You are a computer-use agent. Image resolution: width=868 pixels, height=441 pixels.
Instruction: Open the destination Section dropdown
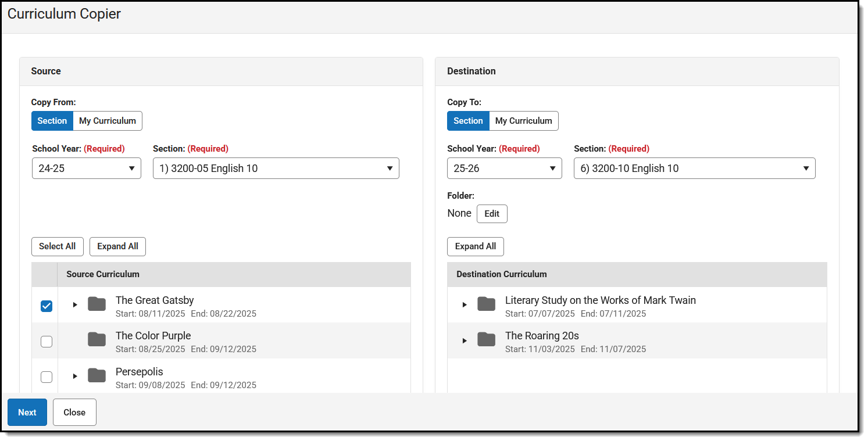(x=694, y=168)
